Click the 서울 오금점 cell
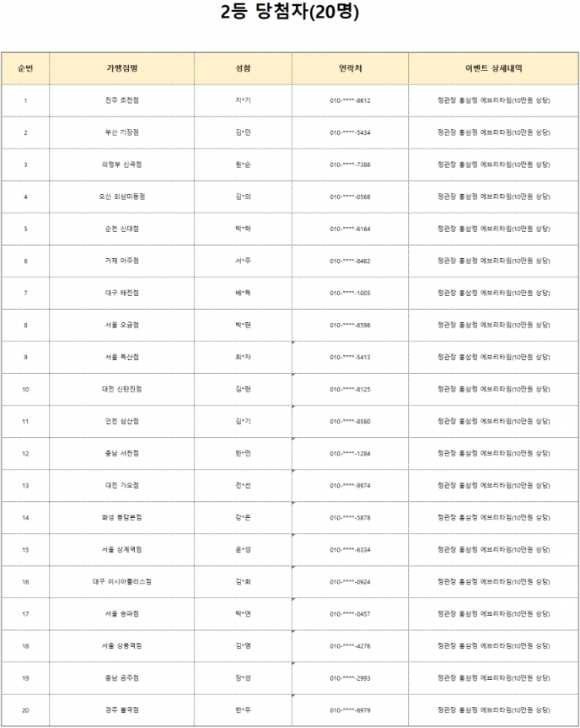Viewport: 580px width, 728px height. pos(121,325)
